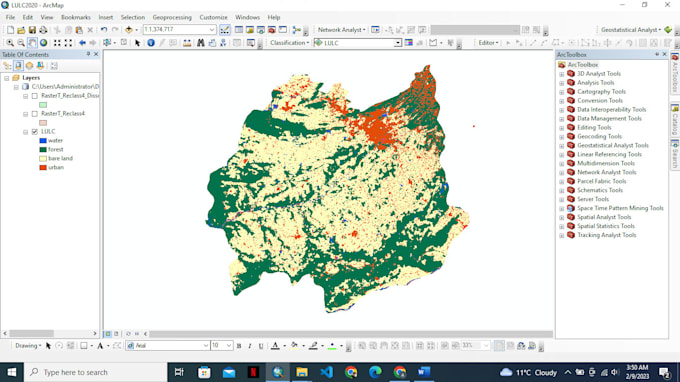Save the map with the floppy icon

(32, 30)
